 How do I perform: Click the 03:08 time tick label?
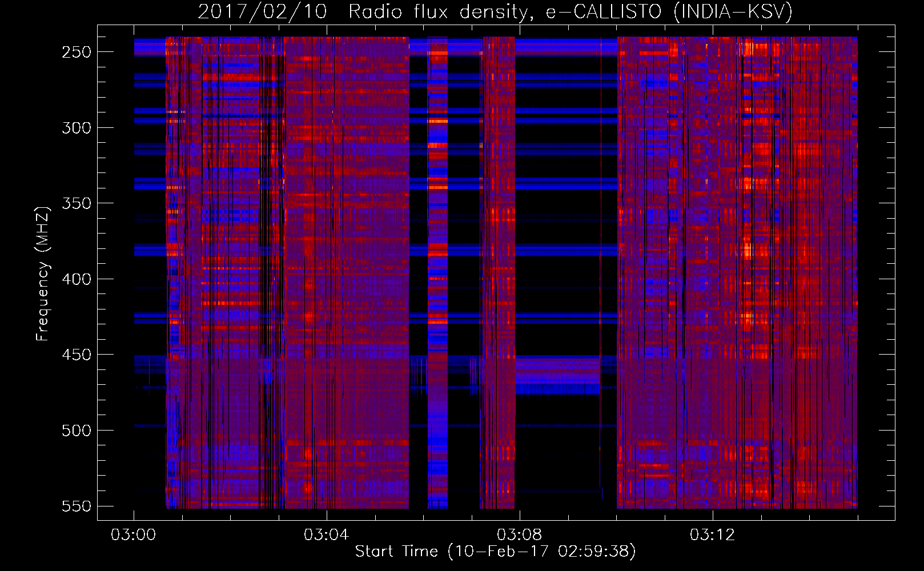click(x=519, y=535)
